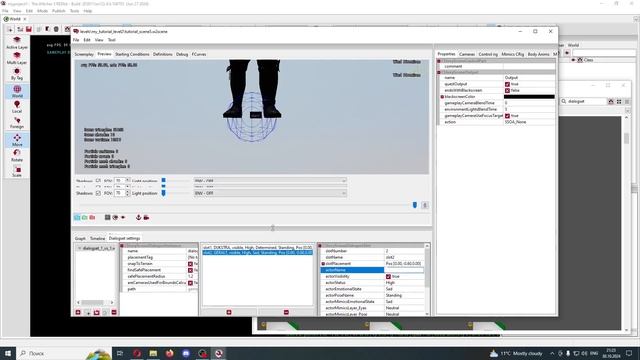The height and width of the screenshot is (360, 640).
Task: Click the home icon beside asset search
Action: pyautogui.click(x=611, y=101)
